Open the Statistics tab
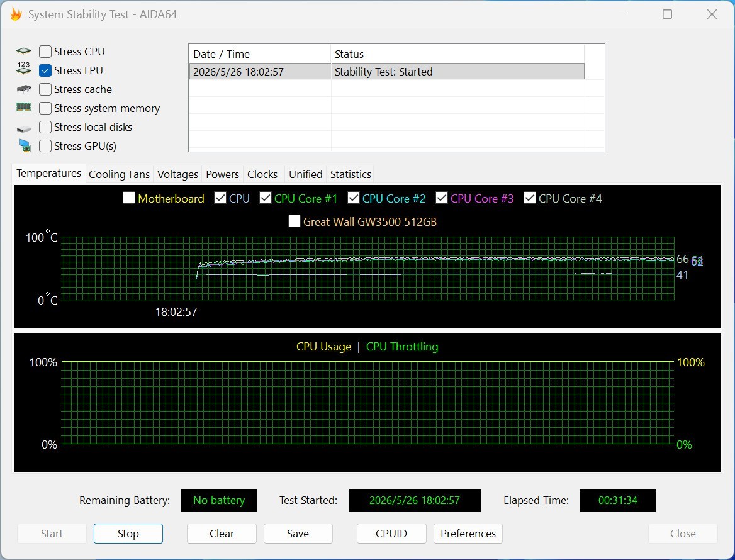Screen dimensions: 735x560 click(x=351, y=174)
